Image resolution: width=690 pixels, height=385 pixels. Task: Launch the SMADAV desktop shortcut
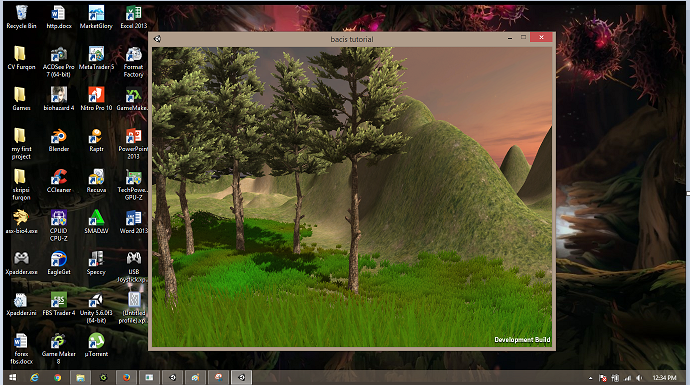tap(96, 222)
